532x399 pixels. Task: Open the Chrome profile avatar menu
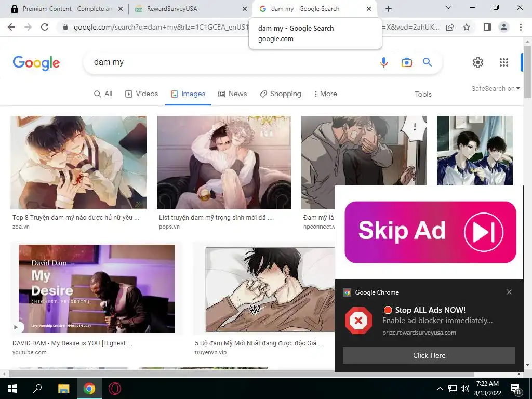[504, 27]
